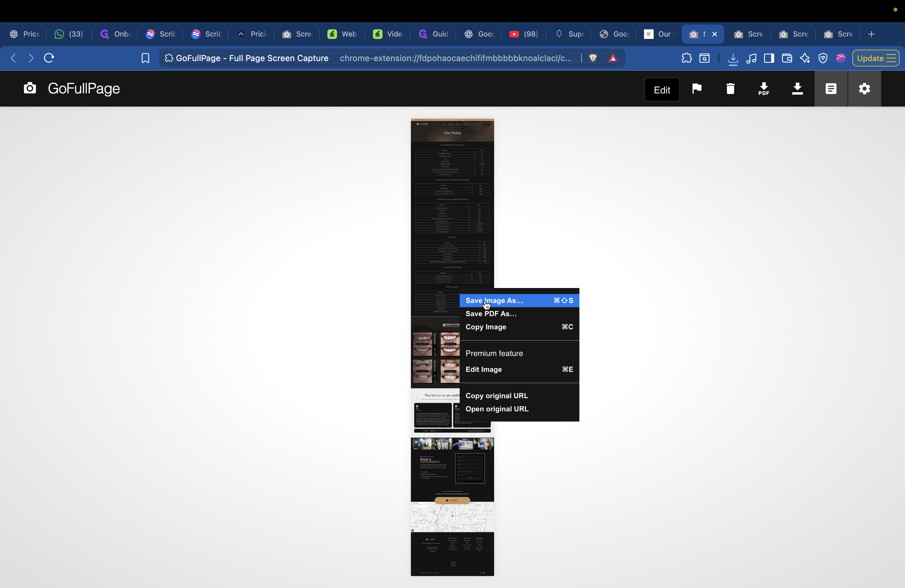Select Save PDF As from context menu
This screenshot has height=588, width=905.
[x=491, y=313]
